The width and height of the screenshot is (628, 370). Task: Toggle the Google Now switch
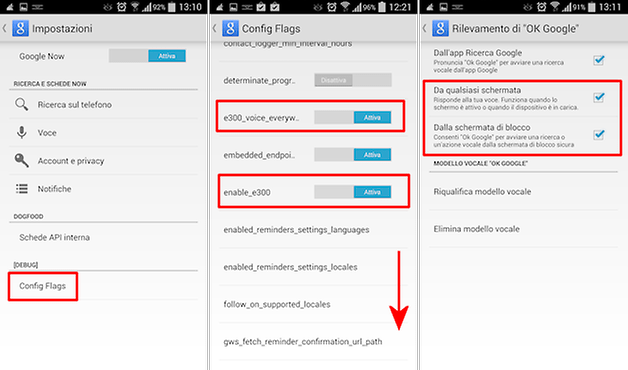(x=147, y=56)
